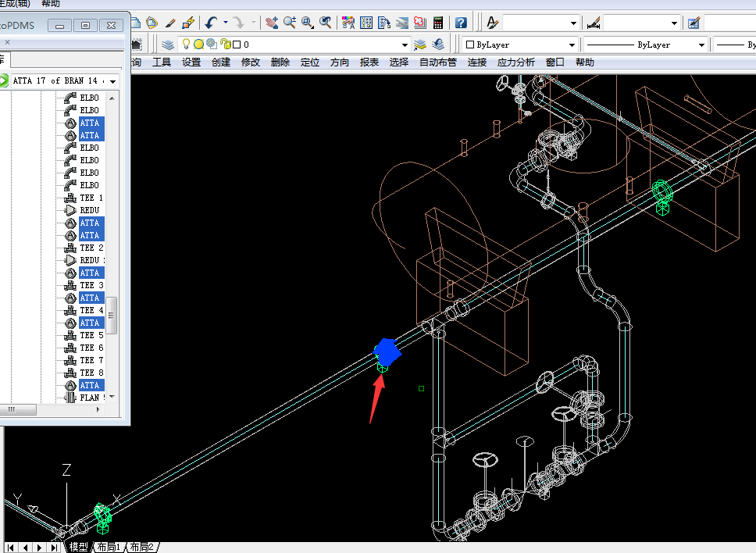The image size is (756, 553).
Task: Click the Undo arrow icon
Action: 212,23
